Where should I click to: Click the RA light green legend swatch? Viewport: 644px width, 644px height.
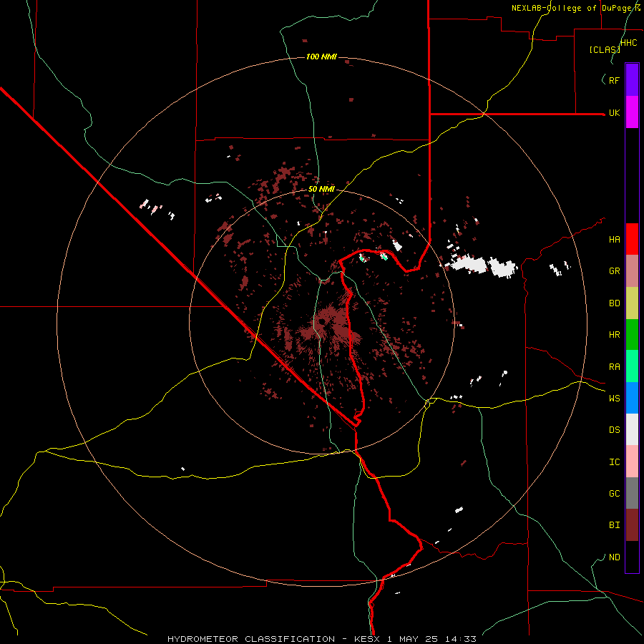click(632, 366)
